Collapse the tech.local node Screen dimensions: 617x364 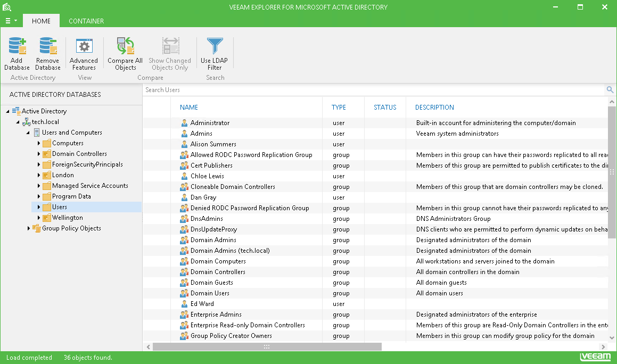(x=18, y=122)
